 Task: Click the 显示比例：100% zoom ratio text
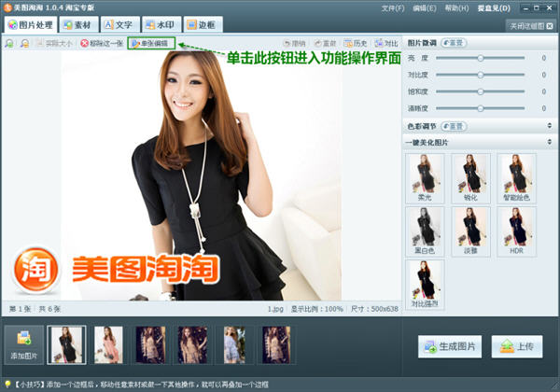pos(316,309)
